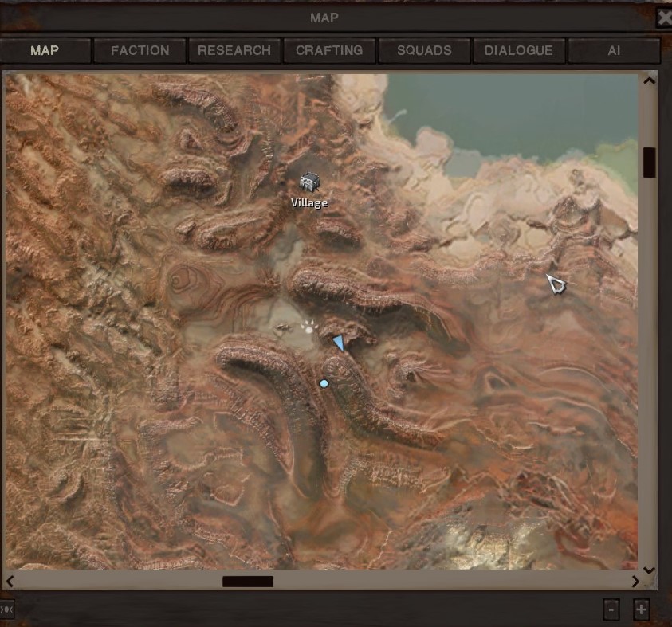The width and height of the screenshot is (672, 627).
Task: Switch to the FACTION tab
Action: coord(140,50)
